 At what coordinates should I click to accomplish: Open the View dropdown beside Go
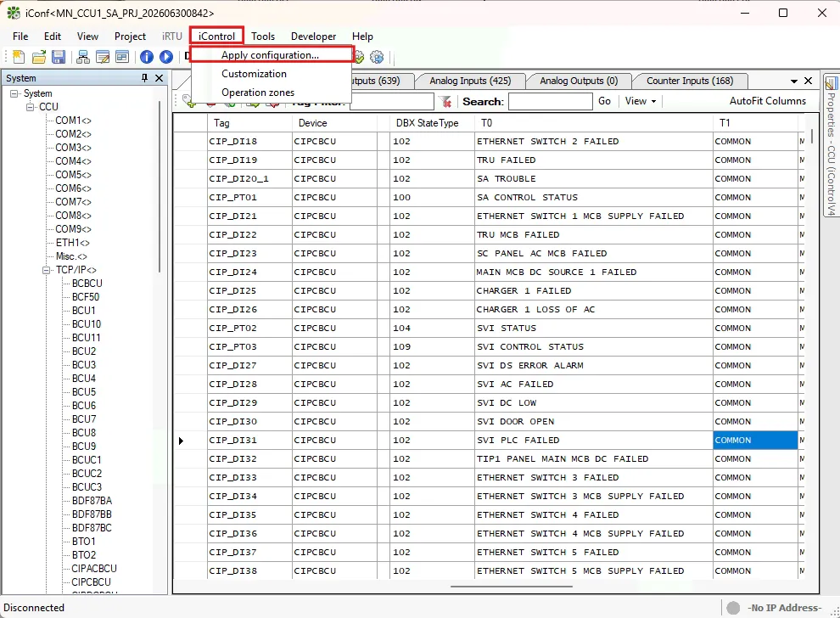[x=641, y=101]
